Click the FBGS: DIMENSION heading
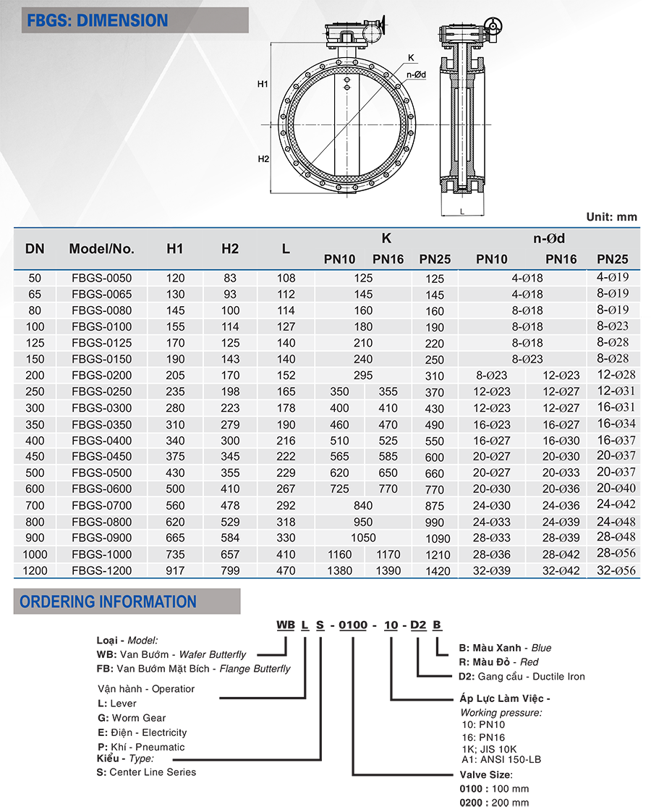 (97, 20)
